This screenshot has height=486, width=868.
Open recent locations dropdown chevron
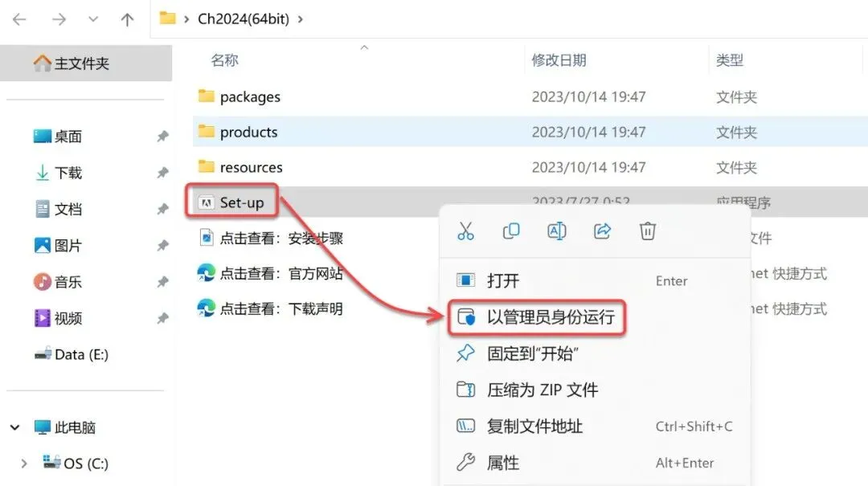click(x=93, y=19)
